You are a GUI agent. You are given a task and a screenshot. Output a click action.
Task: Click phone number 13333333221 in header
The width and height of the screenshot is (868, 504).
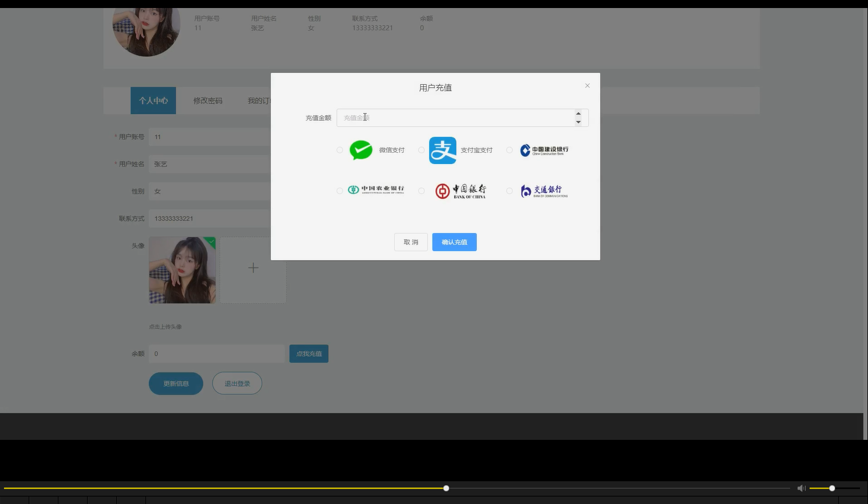(x=372, y=28)
